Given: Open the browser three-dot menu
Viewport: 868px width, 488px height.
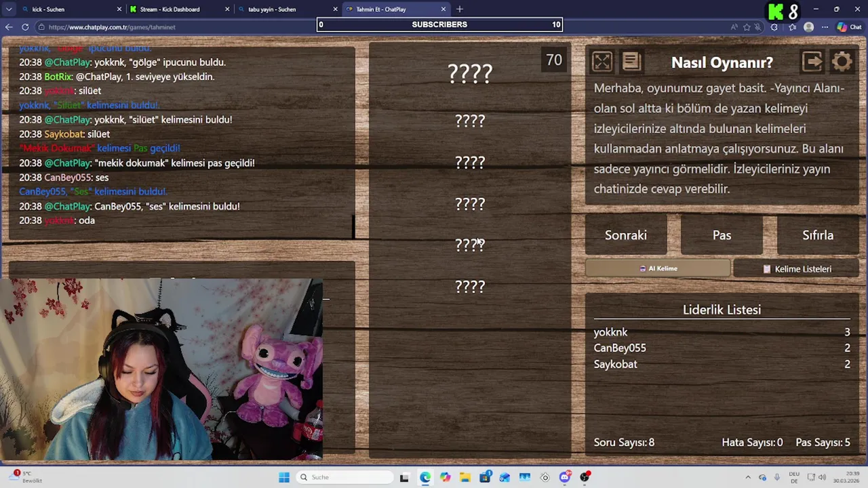Looking at the screenshot, I should coord(825,27).
